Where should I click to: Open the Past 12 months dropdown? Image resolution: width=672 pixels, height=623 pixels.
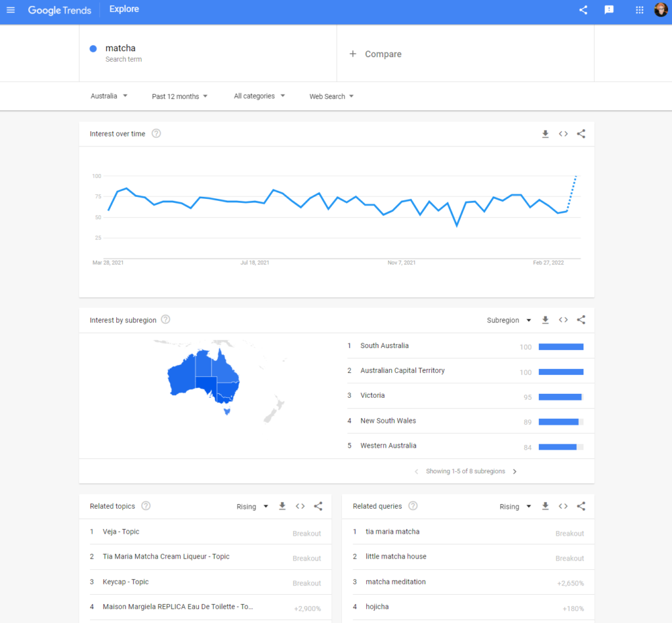click(180, 97)
